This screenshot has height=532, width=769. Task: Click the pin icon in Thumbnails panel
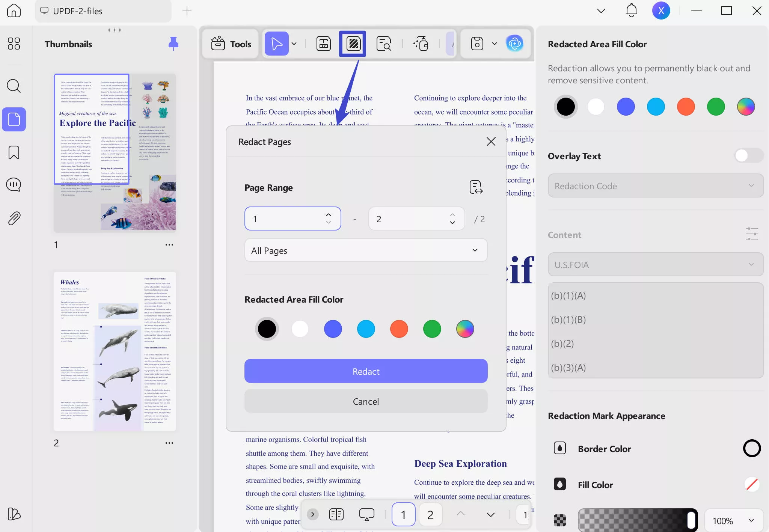pos(173,44)
